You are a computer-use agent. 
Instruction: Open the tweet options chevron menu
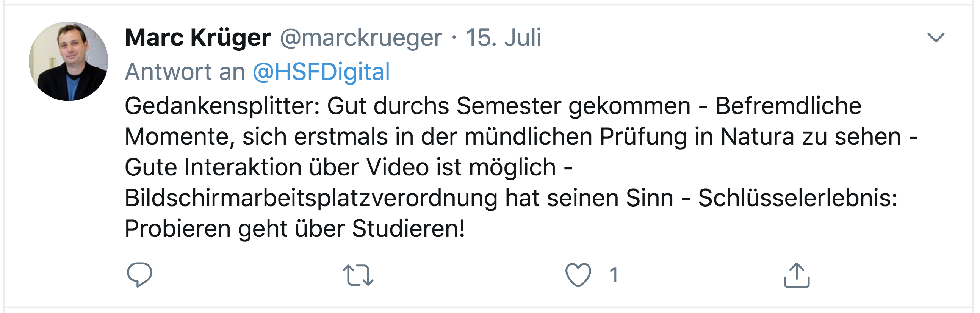click(x=936, y=38)
